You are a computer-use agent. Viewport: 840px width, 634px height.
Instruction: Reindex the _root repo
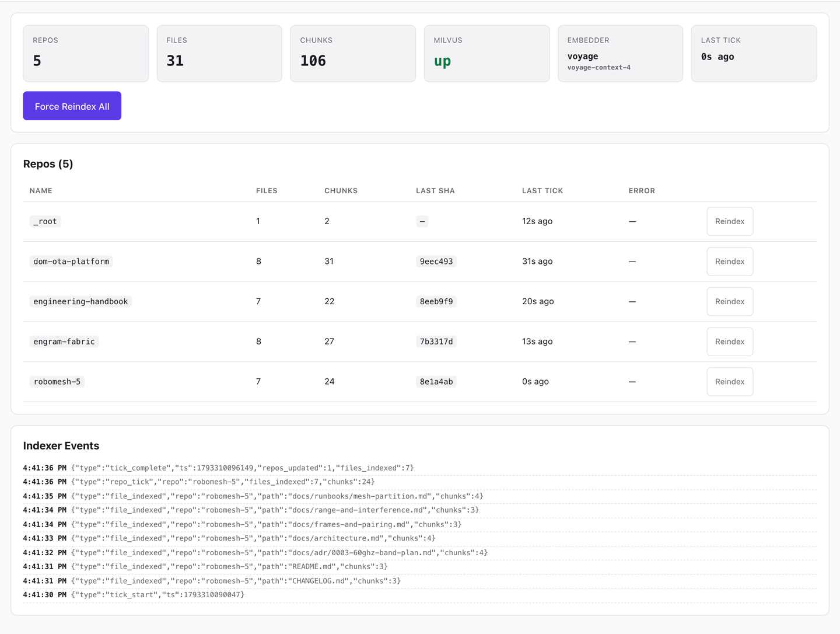click(730, 221)
